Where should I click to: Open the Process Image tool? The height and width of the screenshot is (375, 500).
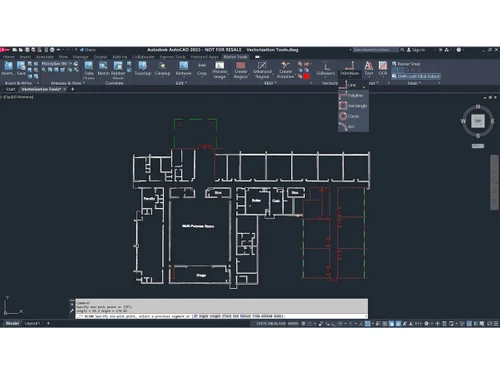(219, 70)
